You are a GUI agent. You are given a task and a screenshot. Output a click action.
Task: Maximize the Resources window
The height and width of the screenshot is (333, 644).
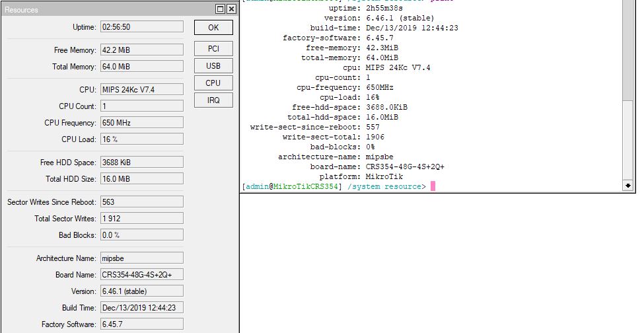point(221,9)
